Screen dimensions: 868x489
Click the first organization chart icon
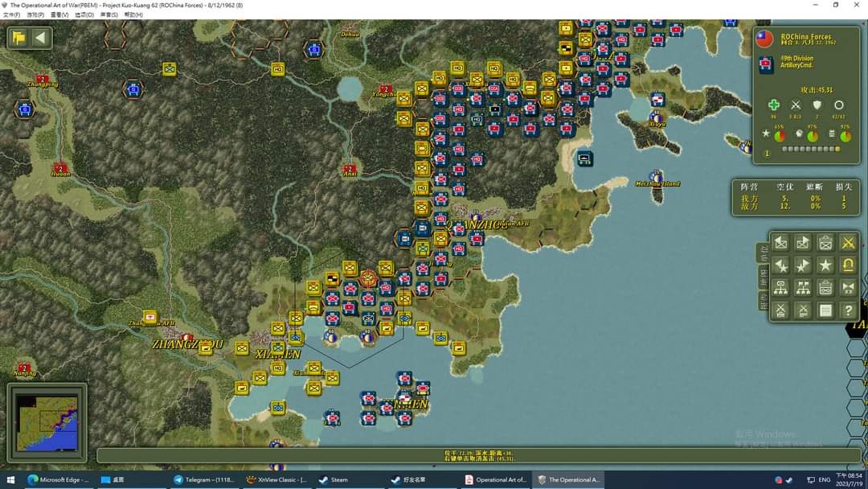click(780, 288)
